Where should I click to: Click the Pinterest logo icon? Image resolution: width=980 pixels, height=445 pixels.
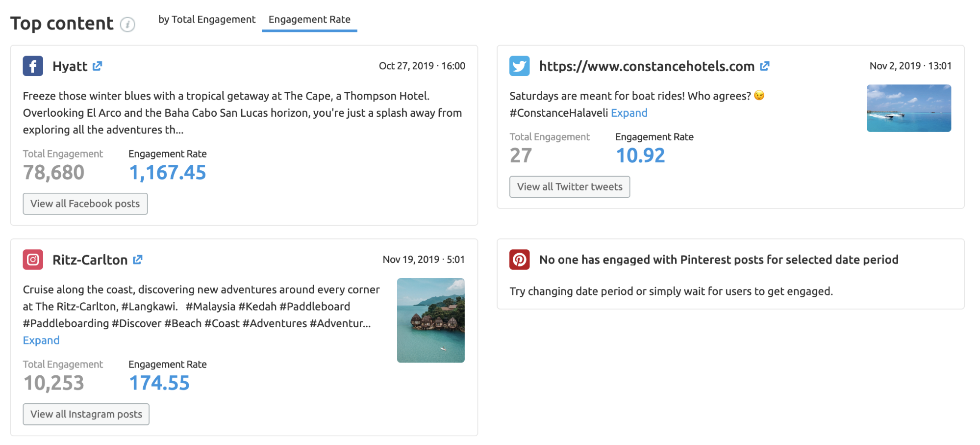pyautogui.click(x=520, y=260)
